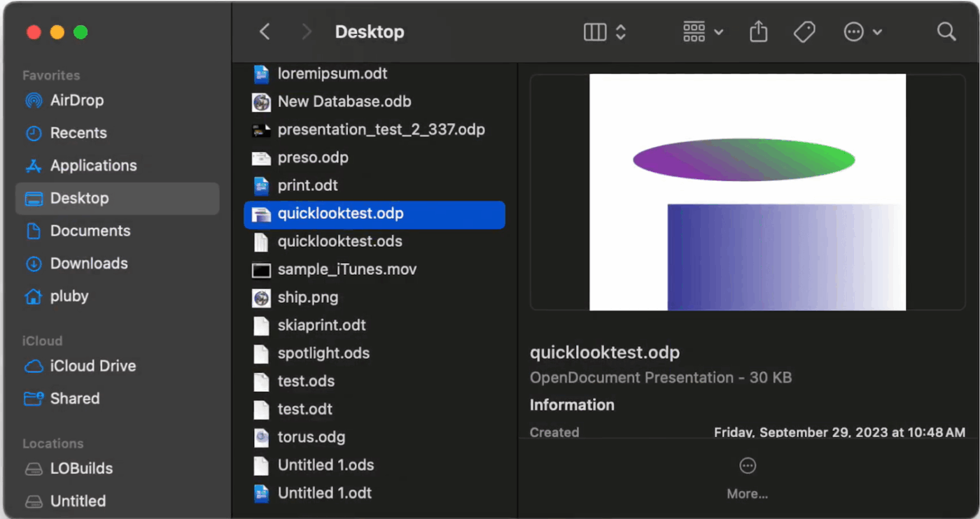Click the Share toolbar icon

[x=759, y=32]
